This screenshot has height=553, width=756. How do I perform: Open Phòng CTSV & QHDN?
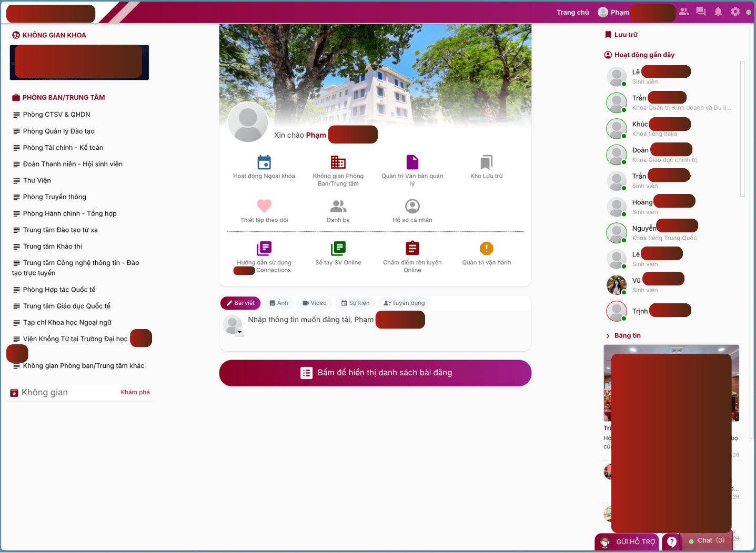point(57,115)
